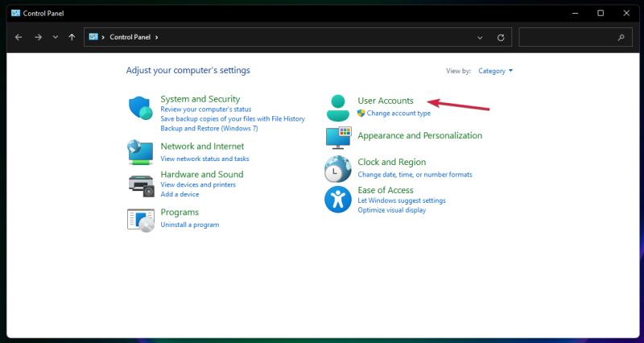Click the User Accounts person icon
The height and width of the screenshot is (343, 644).
(338, 107)
